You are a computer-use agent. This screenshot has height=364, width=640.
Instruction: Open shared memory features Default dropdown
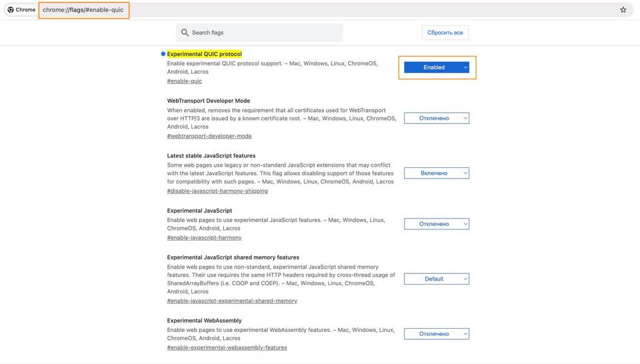pyautogui.click(x=437, y=279)
